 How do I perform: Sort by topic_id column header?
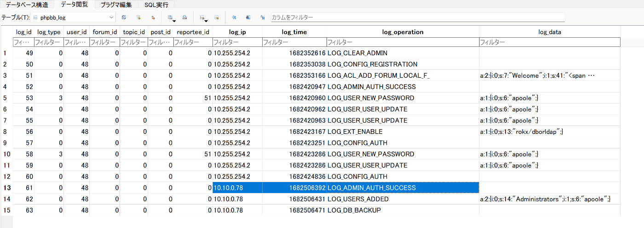pyautogui.click(x=134, y=32)
